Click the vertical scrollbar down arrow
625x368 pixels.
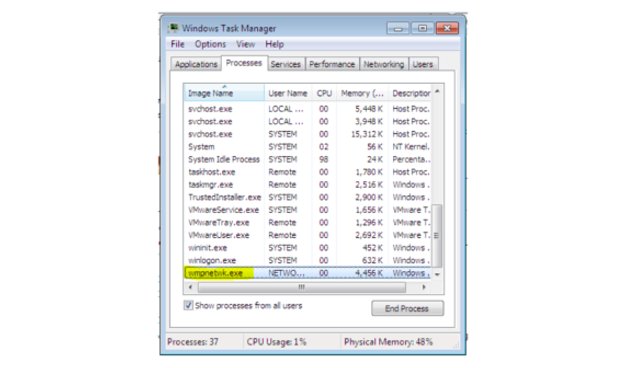point(437,274)
